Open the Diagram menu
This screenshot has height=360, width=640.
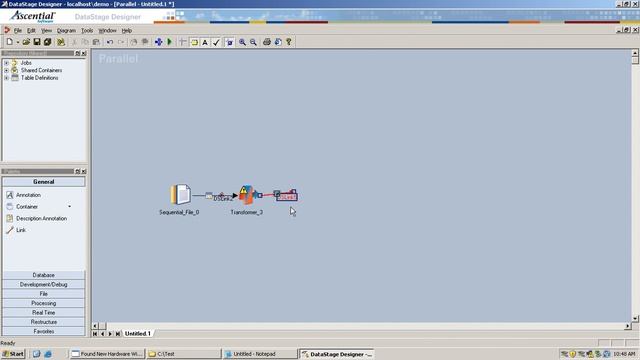[66, 31]
